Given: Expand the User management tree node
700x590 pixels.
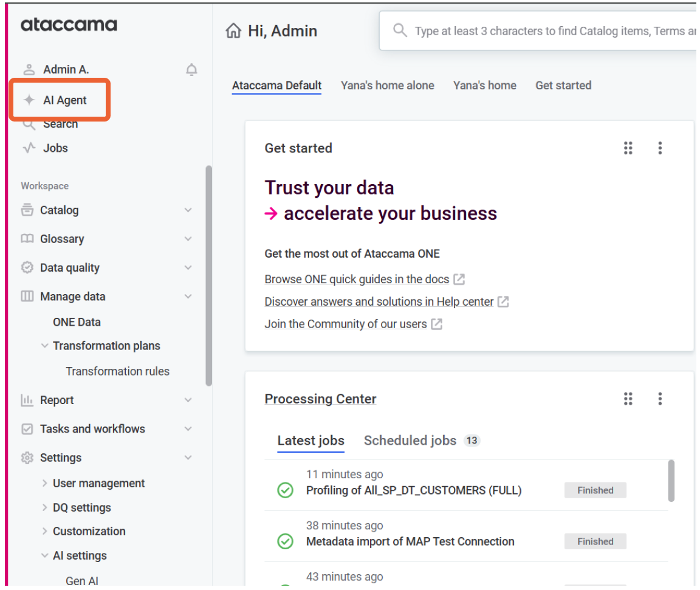Looking at the screenshot, I should [44, 483].
